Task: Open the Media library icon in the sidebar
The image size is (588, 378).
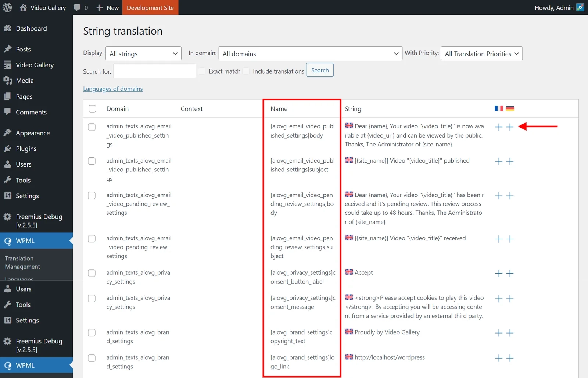Action: coord(8,81)
